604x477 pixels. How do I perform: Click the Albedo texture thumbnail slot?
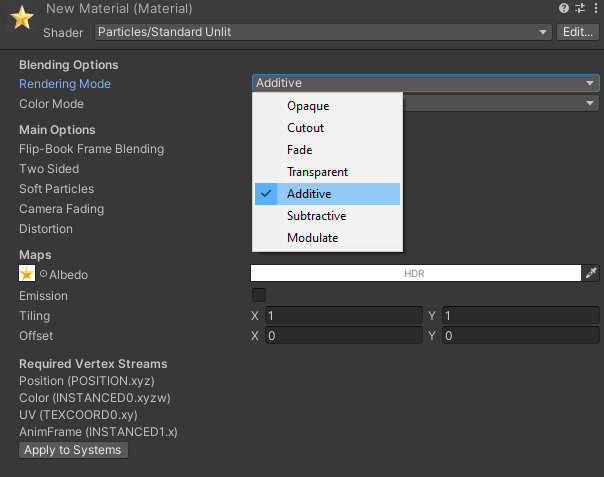[27, 273]
